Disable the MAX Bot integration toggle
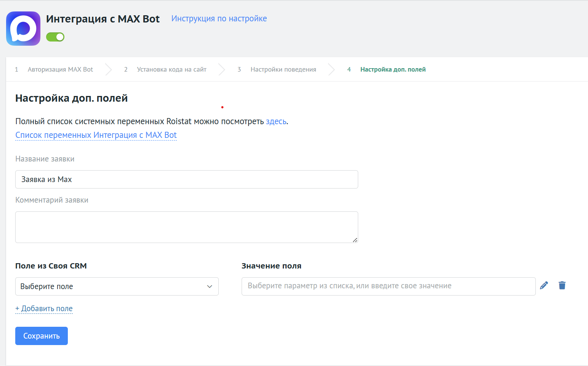Image resolution: width=588 pixels, height=366 pixels. coord(55,37)
